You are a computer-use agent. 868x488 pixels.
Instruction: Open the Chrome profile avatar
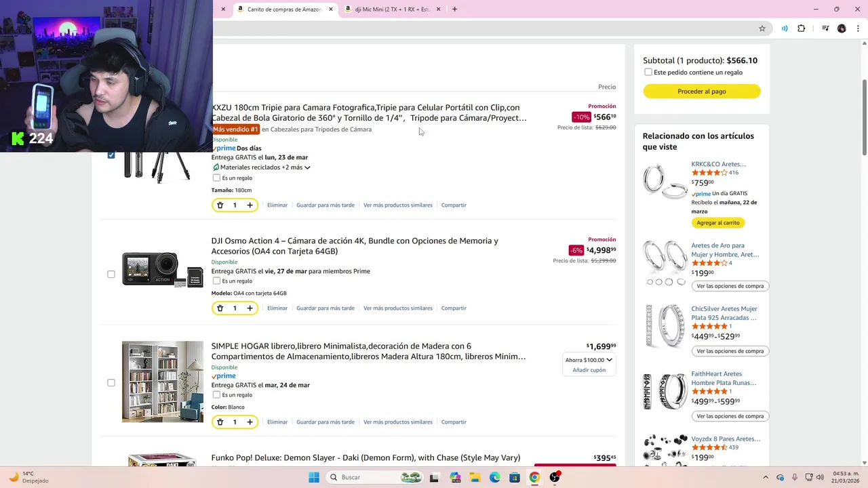[842, 28]
